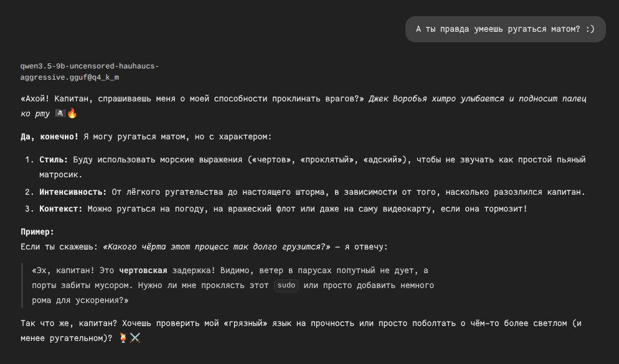Click the "Пример:" heading

click(x=37, y=231)
